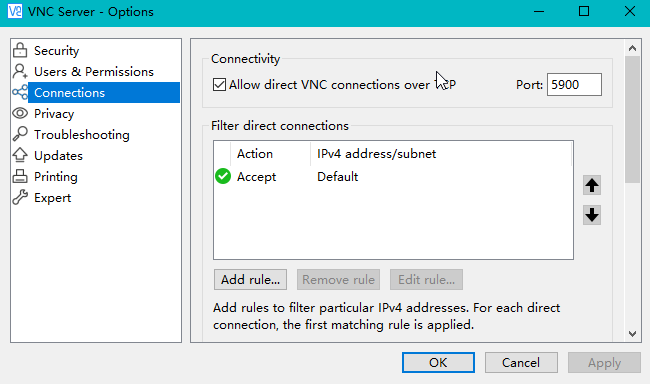Click the Apply button
Viewport: 650px width, 384px height.
(604, 362)
